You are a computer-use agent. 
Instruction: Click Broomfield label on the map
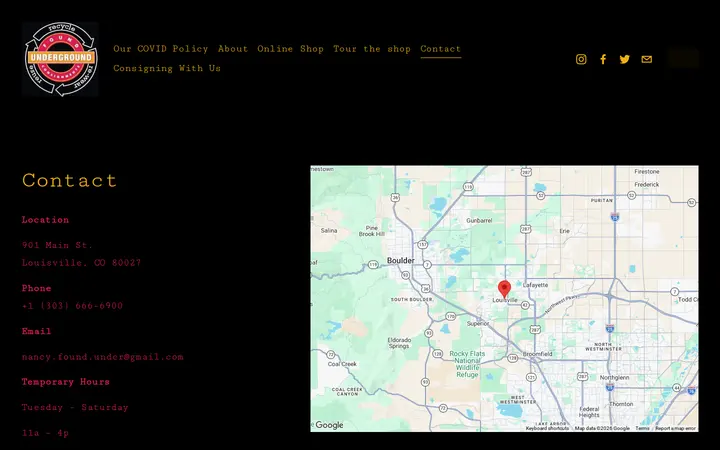(537, 354)
